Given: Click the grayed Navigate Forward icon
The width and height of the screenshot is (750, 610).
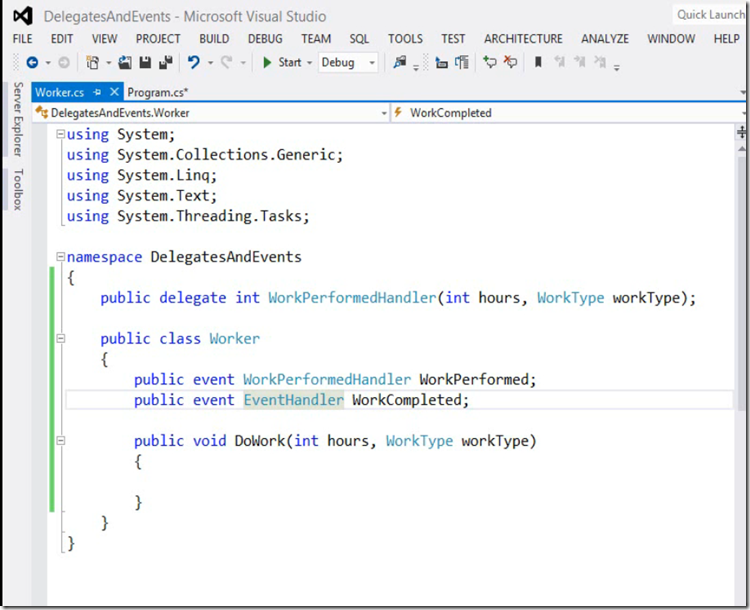Looking at the screenshot, I should [x=64, y=62].
